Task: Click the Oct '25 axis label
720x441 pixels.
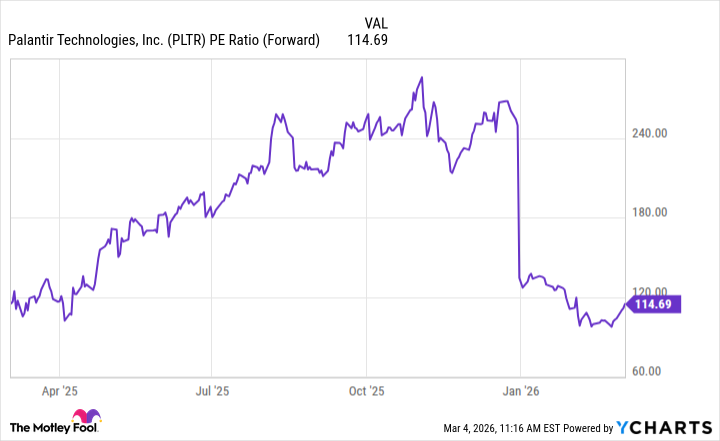Action: pyautogui.click(x=367, y=390)
